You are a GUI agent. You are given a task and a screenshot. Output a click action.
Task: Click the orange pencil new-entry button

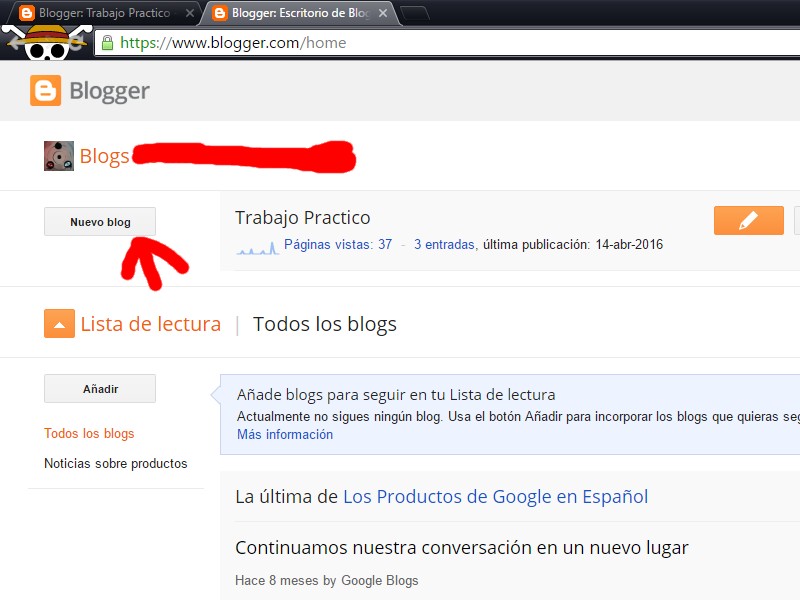pos(748,220)
